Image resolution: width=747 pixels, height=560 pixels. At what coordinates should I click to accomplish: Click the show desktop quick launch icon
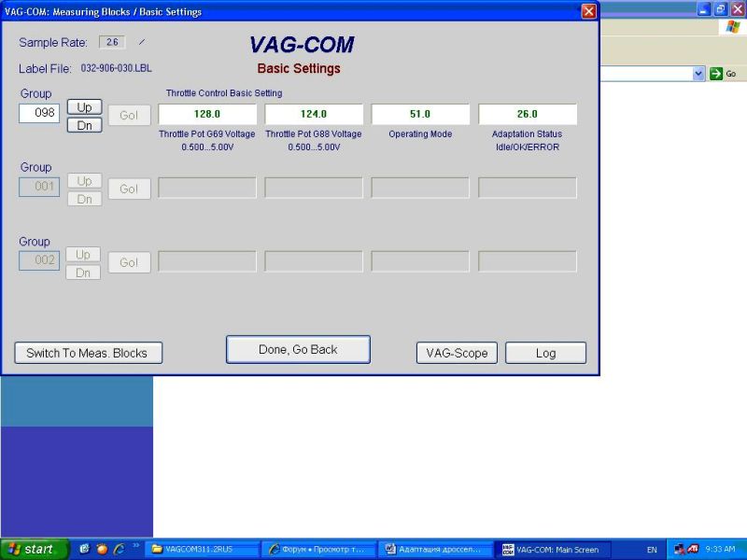pyautogui.click(x=85, y=550)
